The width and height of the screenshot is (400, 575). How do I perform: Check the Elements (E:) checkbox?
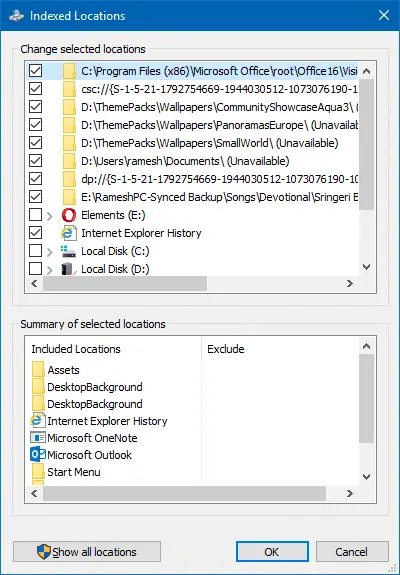[36, 215]
